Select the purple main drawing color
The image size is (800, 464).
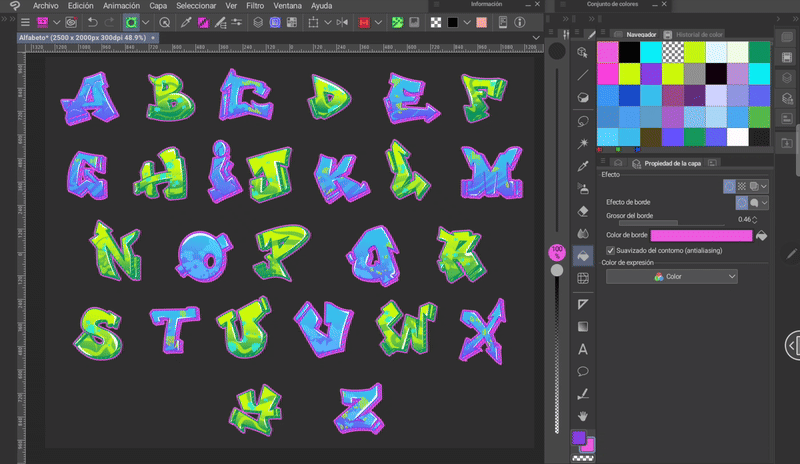(x=578, y=438)
